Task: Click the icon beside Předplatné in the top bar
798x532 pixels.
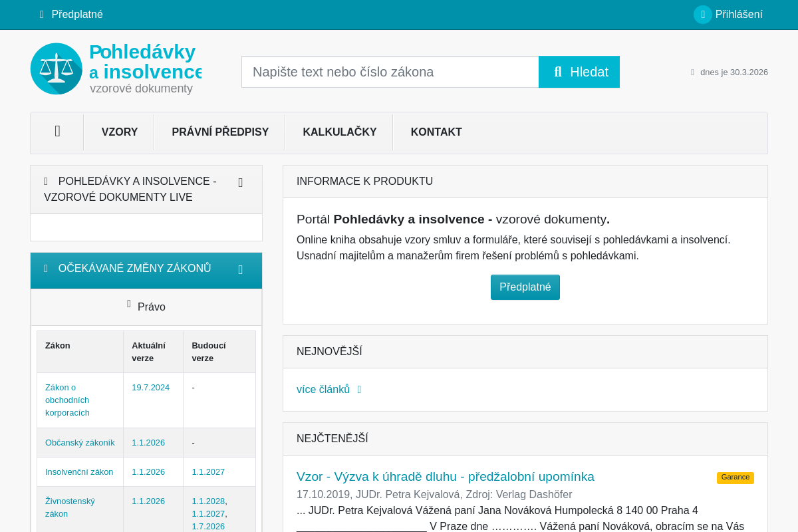Action: pyautogui.click(x=41, y=14)
